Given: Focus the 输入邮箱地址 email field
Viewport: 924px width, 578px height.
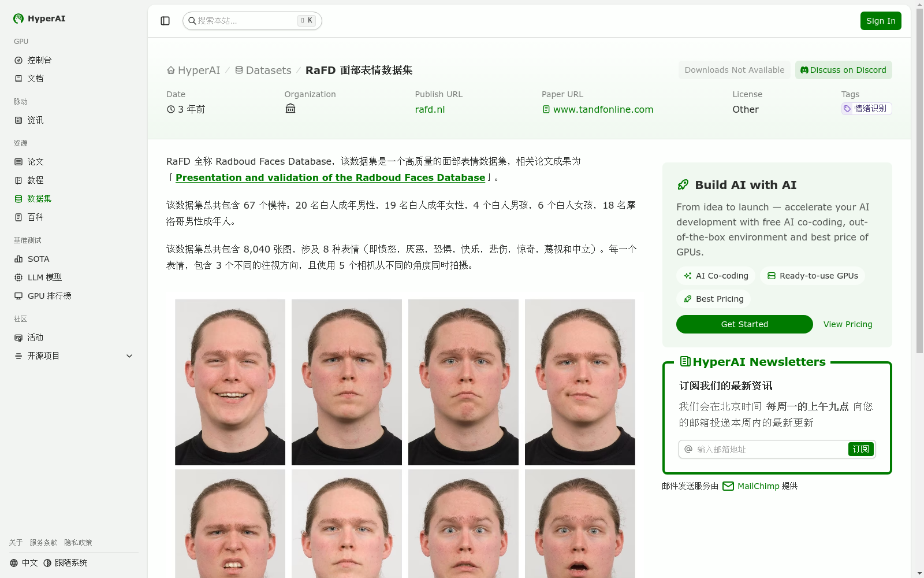Looking at the screenshot, I should [764, 449].
